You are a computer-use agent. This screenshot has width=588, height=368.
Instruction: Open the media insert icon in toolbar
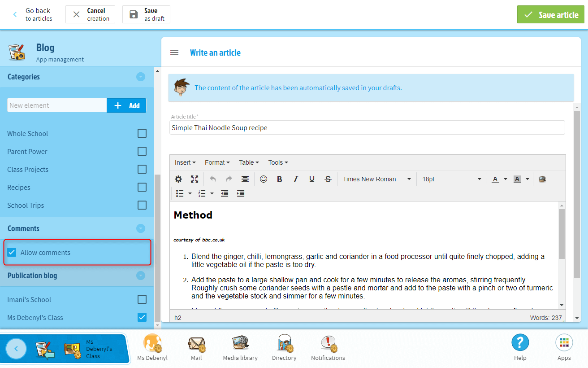click(x=542, y=179)
